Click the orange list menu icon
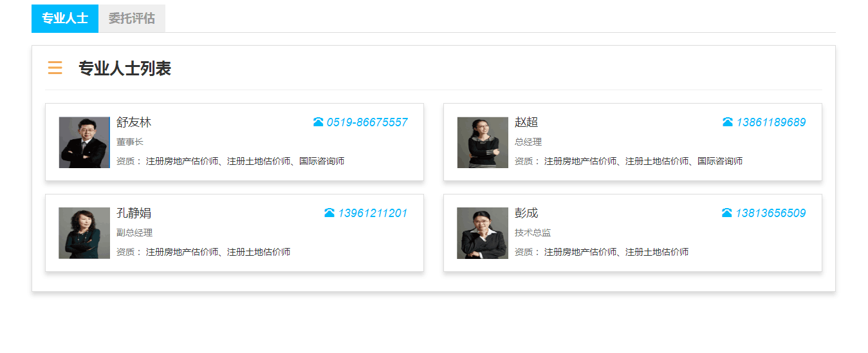 pos(55,68)
